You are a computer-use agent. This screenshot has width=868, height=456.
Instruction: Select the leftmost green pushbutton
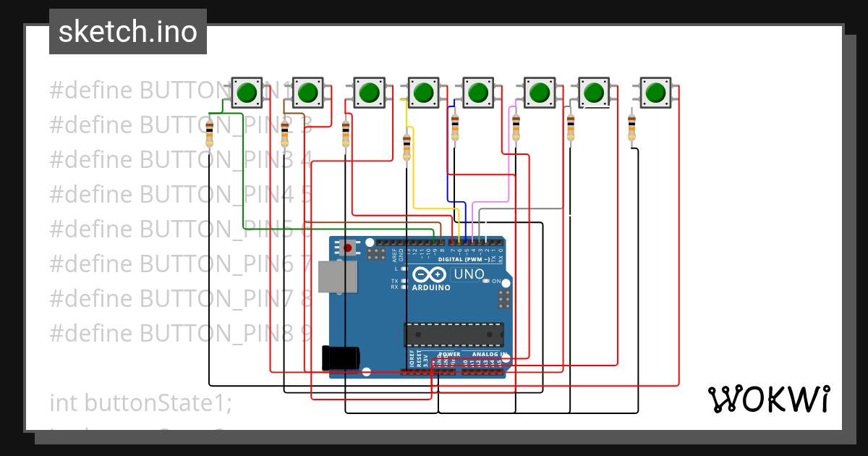point(247,93)
